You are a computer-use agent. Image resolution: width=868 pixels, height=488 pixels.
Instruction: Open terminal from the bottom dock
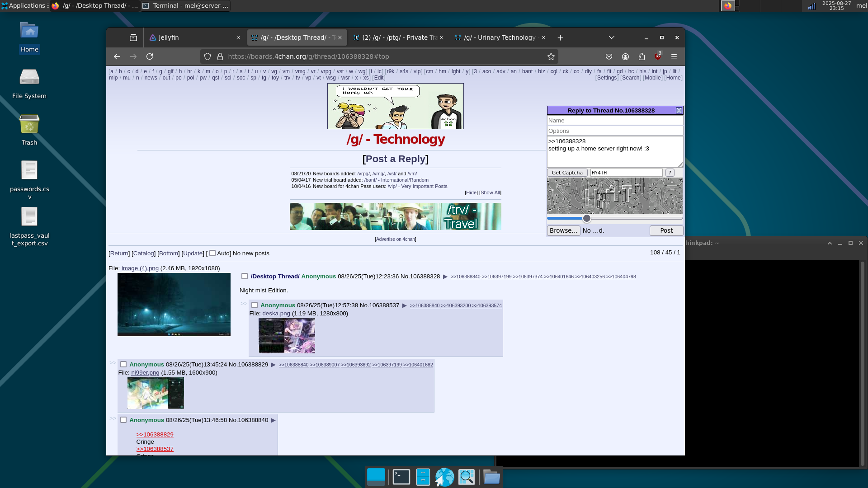(401, 477)
